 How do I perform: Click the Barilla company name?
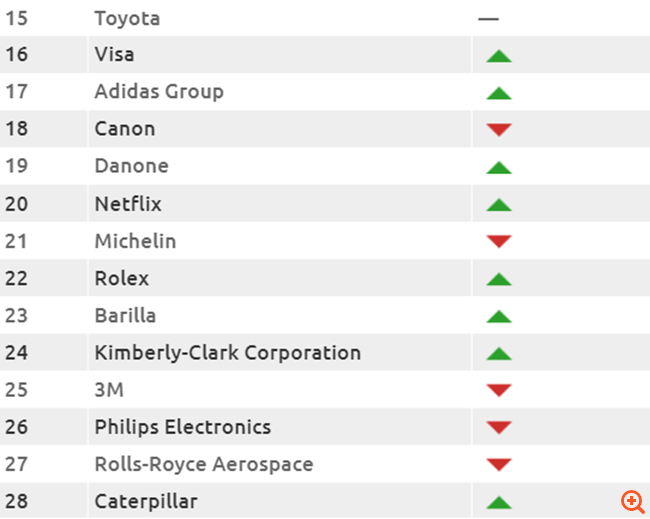click(x=125, y=315)
